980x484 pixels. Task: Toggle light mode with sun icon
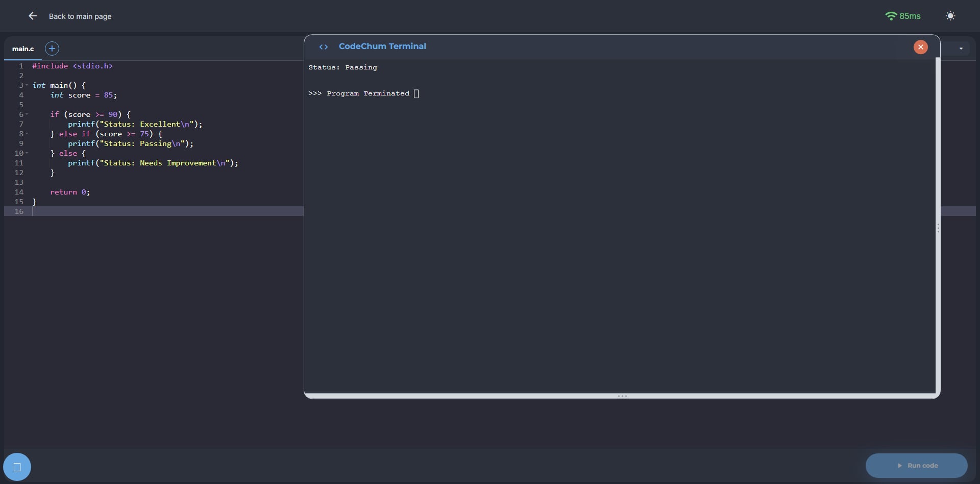[950, 16]
